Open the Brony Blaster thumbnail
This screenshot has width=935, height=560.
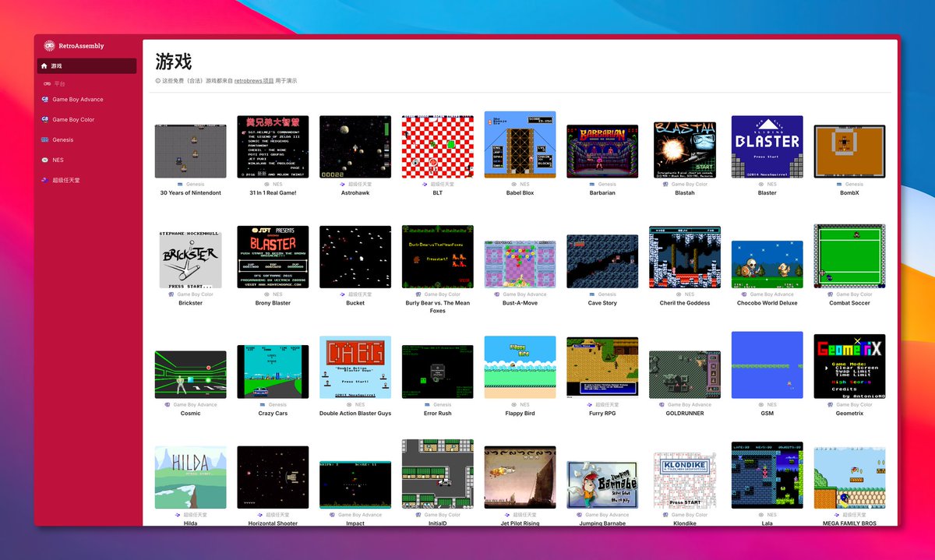tap(273, 257)
